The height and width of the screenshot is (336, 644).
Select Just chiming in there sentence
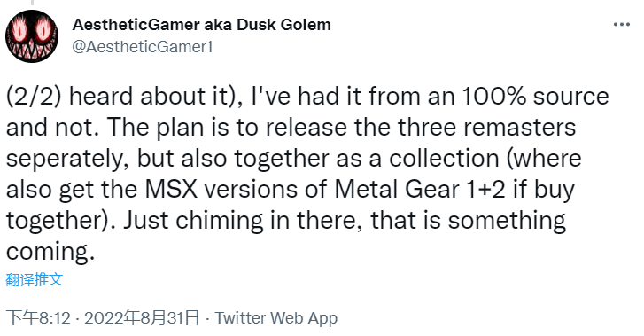pyautogui.click(x=243, y=221)
